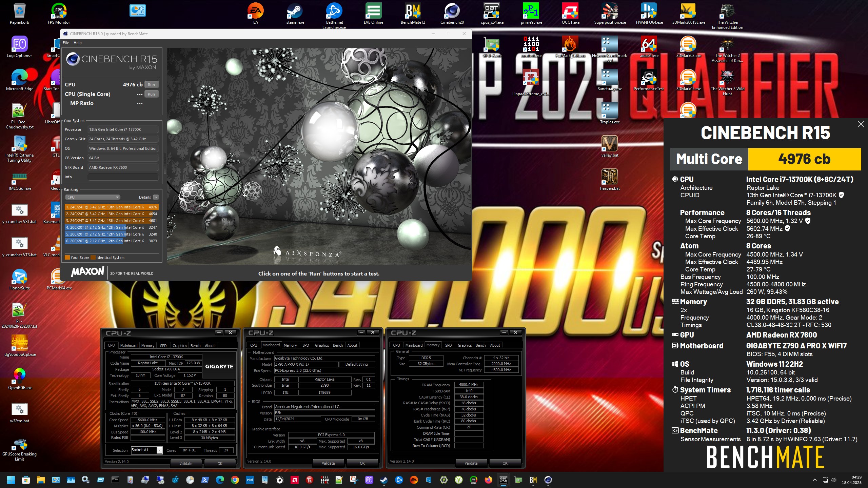Close the BenchMate result panel
Viewport: 868px width, 488px height.
pos(861,124)
